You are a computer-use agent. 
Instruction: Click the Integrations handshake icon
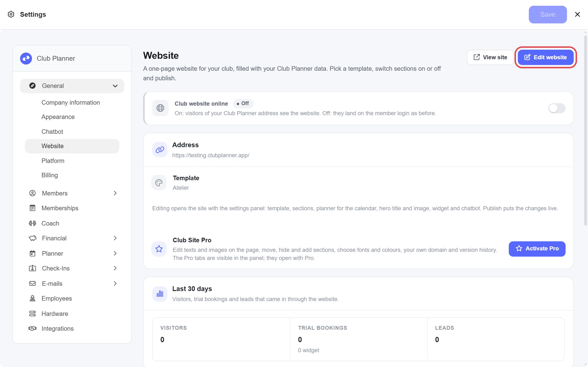32,328
